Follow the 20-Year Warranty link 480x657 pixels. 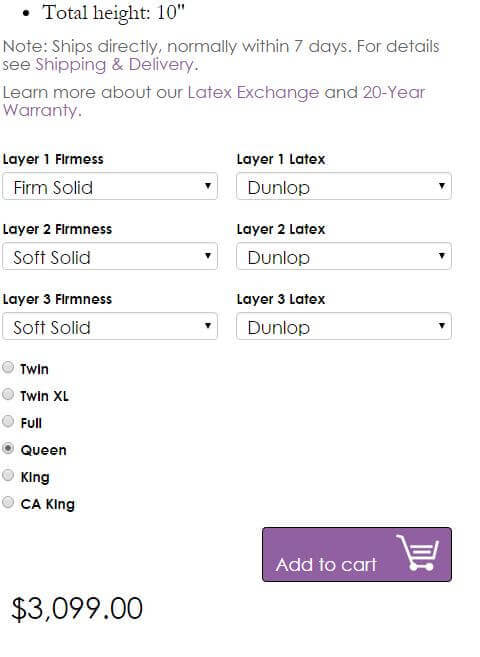tap(214, 101)
